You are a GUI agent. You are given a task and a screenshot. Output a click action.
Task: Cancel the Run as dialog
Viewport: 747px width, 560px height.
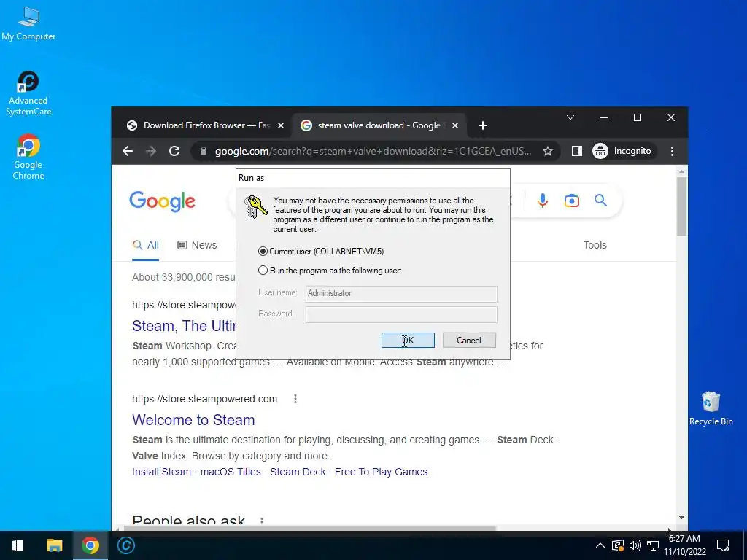click(x=469, y=340)
